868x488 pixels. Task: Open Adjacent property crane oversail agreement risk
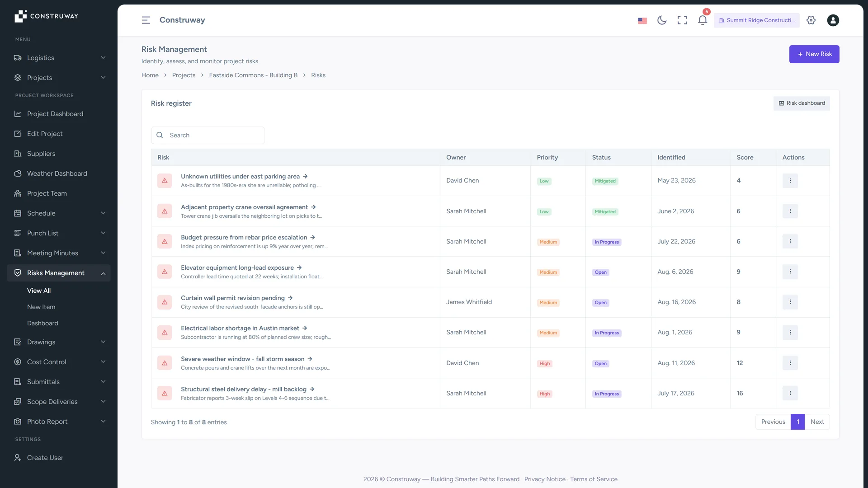click(248, 207)
